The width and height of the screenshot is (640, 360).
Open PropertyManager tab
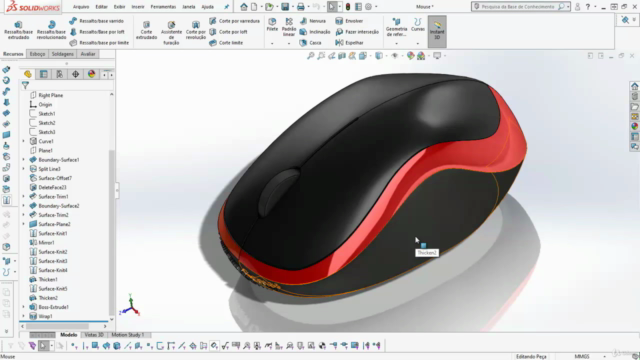point(44,74)
